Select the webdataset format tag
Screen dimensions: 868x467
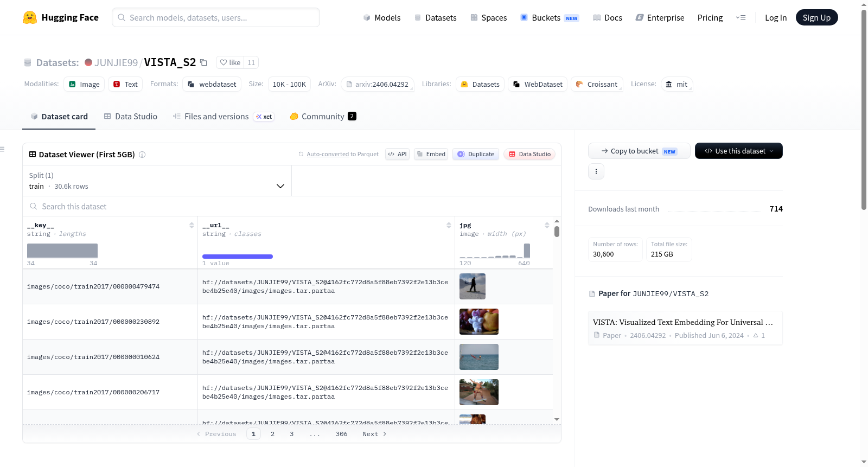[x=212, y=84]
